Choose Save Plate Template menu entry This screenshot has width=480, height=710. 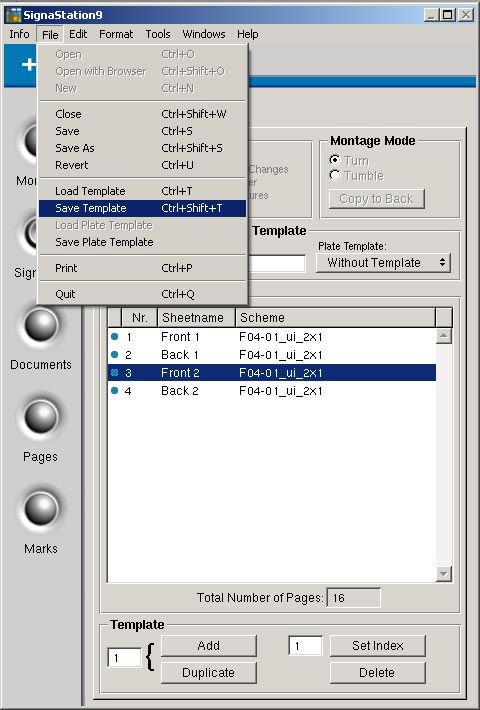point(143,242)
